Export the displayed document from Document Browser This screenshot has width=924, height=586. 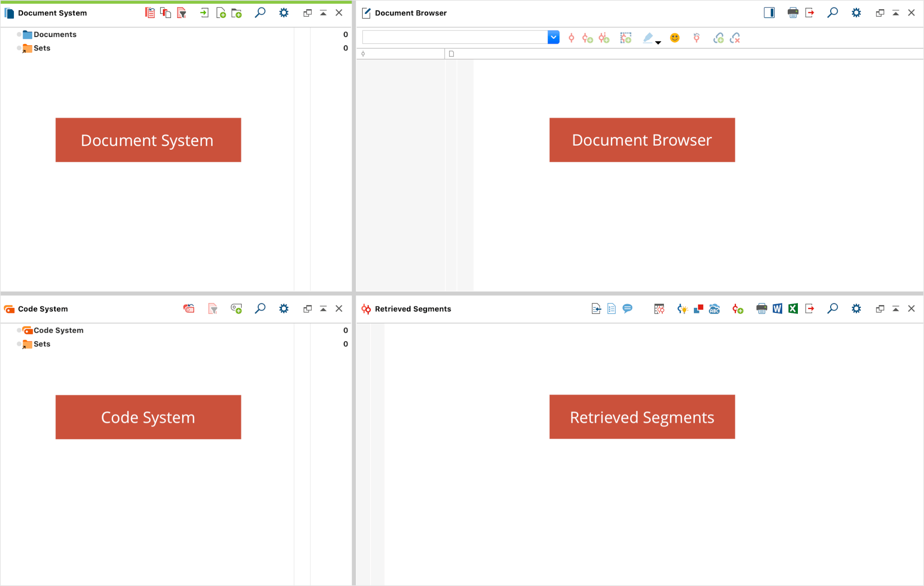[809, 12]
